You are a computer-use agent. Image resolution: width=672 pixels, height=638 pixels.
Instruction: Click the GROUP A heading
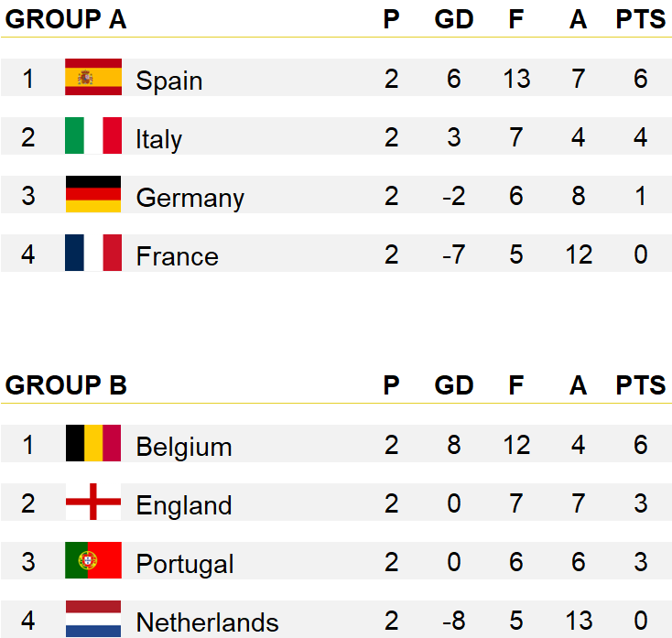pos(66,19)
